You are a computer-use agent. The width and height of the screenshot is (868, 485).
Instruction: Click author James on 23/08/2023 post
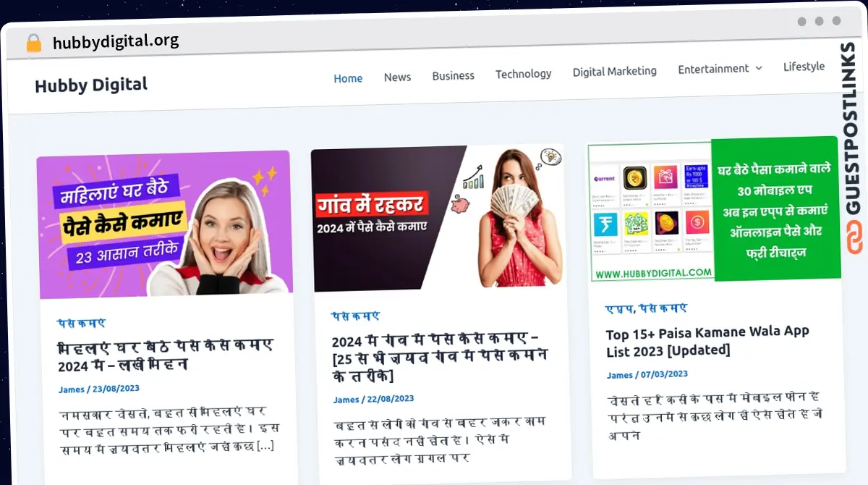click(72, 389)
